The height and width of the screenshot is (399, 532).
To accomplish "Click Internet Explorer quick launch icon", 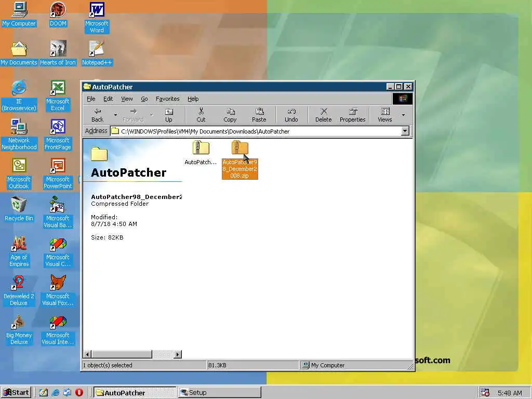I will coord(55,393).
